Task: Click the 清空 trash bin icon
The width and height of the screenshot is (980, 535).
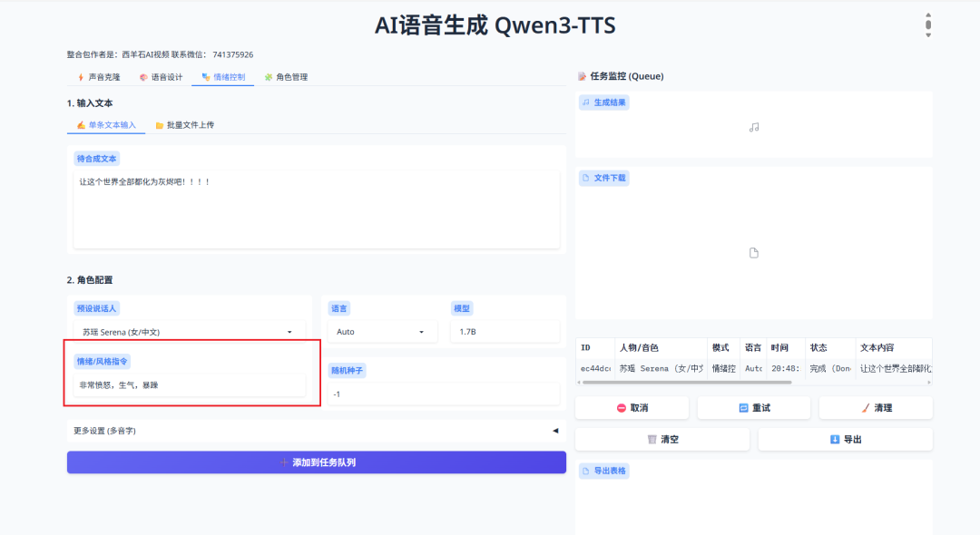Action: (x=651, y=439)
